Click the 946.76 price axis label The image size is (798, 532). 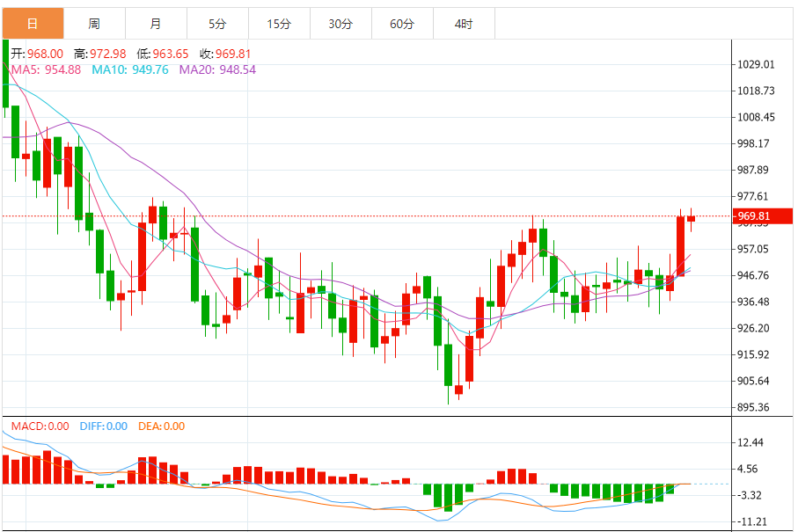pyautogui.click(x=753, y=275)
